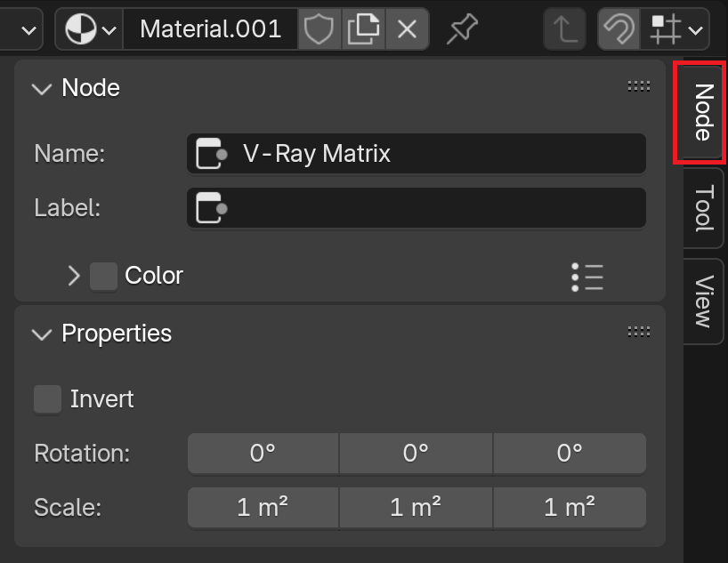
Task: Click the empty Label input field
Action: (x=416, y=208)
